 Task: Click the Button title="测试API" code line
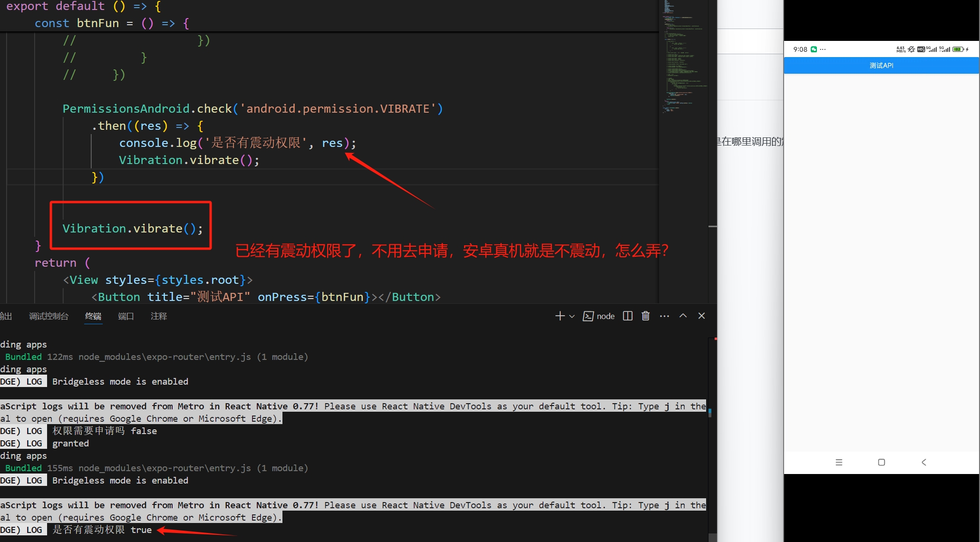266,297
